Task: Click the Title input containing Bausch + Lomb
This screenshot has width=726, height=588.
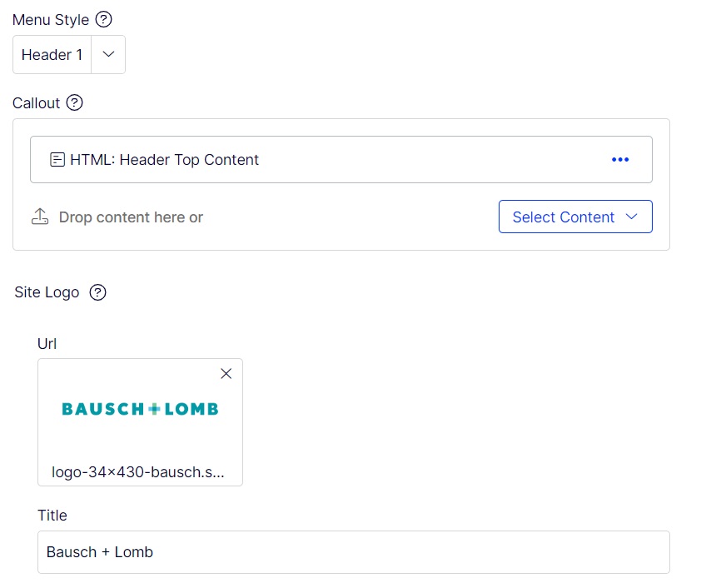Action: (353, 552)
